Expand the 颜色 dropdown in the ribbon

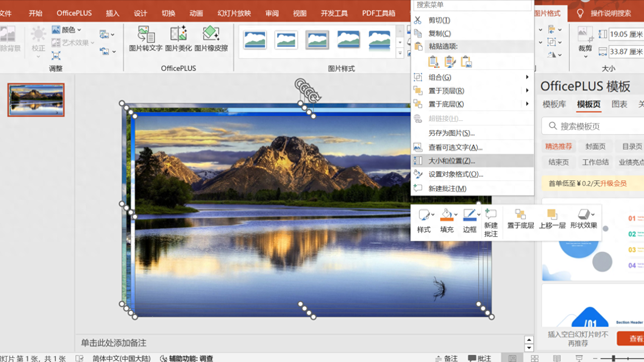click(67, 30)
